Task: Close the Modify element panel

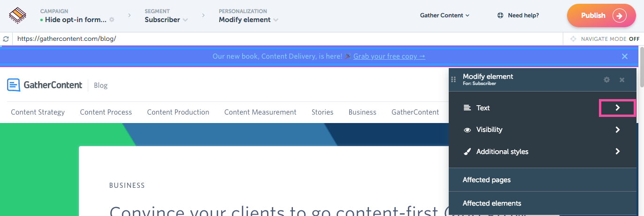Action: point(622,80)
